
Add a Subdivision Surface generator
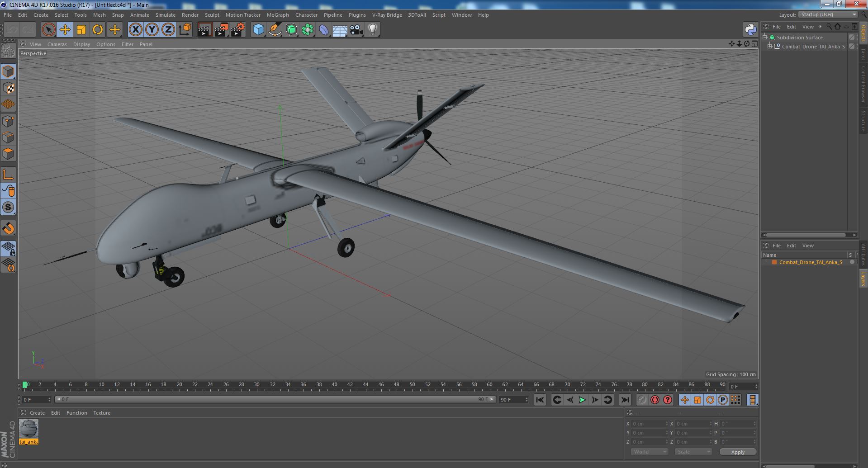291,30
